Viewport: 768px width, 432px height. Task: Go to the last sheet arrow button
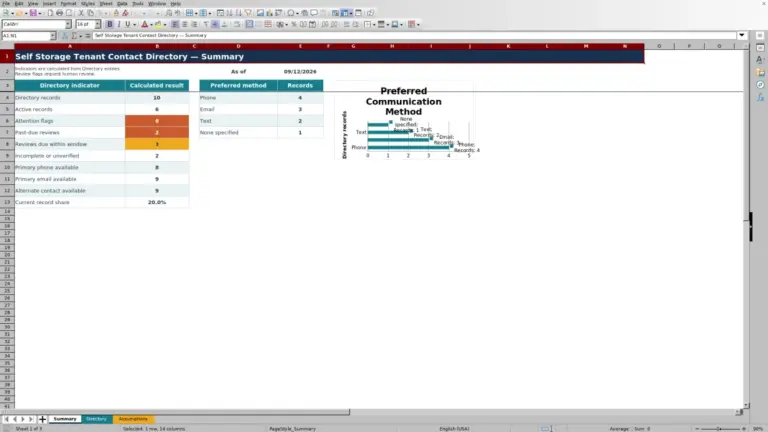(x=31, y=419)
